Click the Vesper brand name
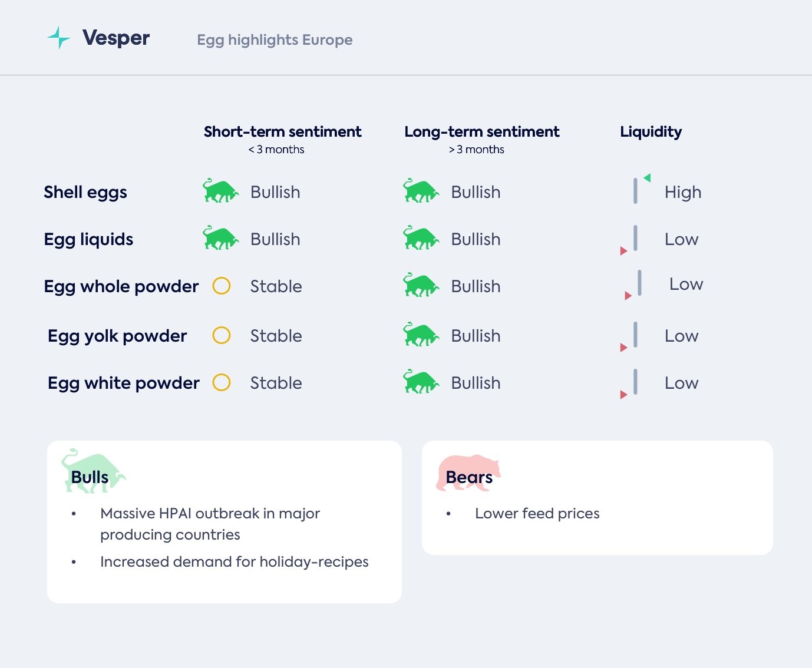This screenshot has width=812, height=668. [116, 38]
